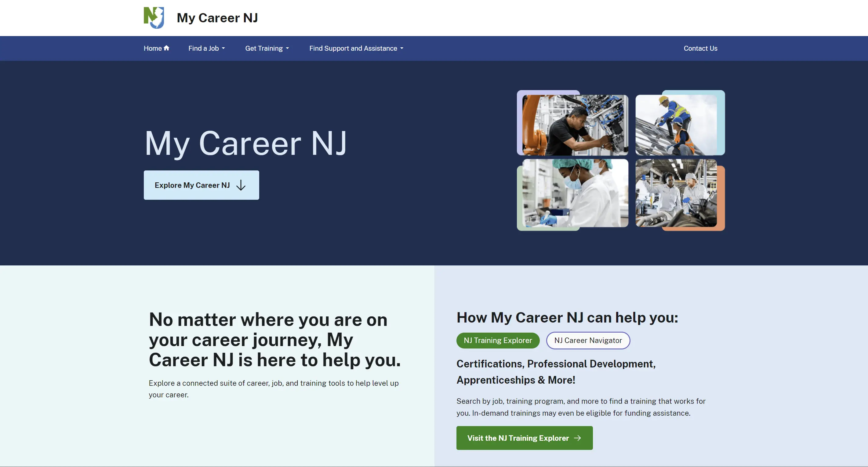The height and width of the screenshot is (467, 868).
Task: Click the NJ Training Explorer green button icon
Action: 498,340
